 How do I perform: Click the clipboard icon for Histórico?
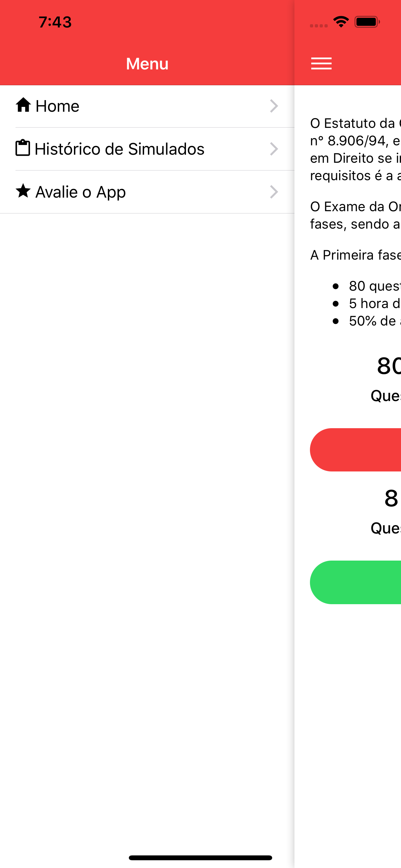click(x=23, y=148)
